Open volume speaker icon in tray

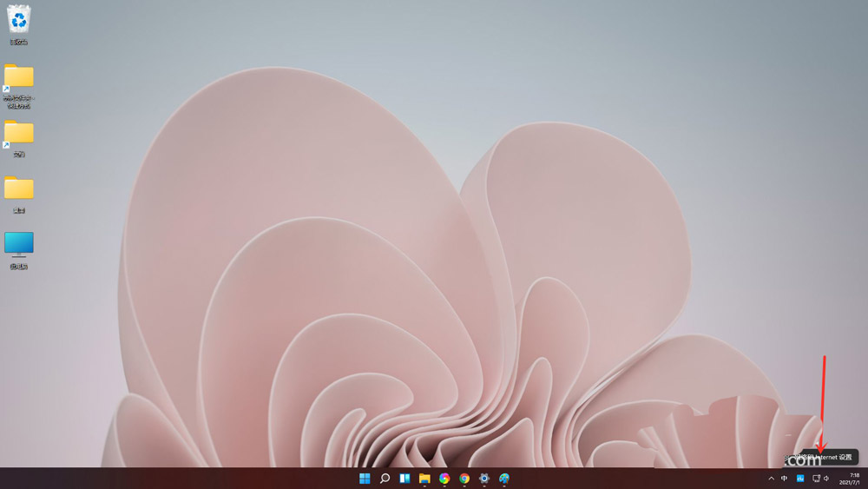click(x=826, y=479)
